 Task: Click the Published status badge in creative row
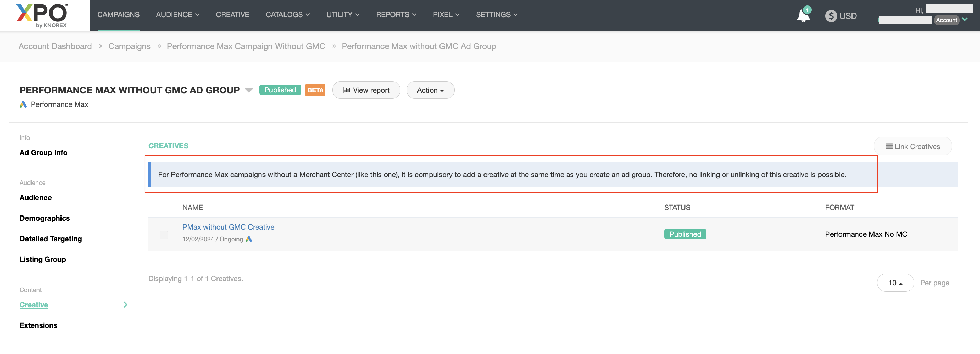click(685, 234)
